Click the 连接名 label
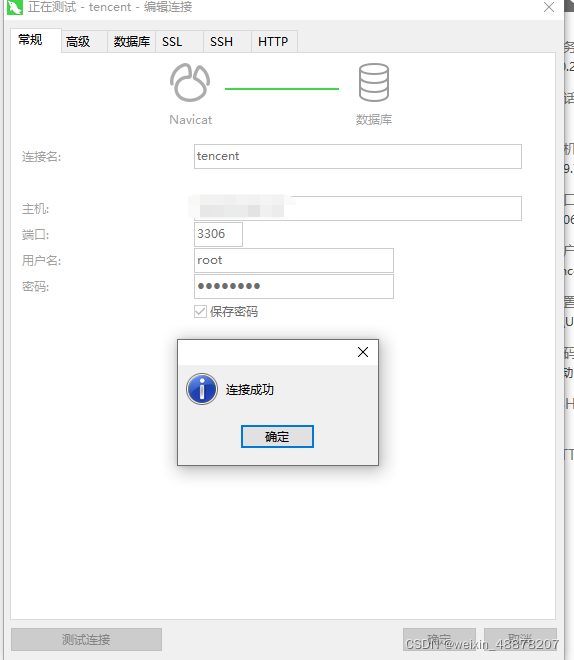The width and height of the screenshot is (574, 660). 41,157
